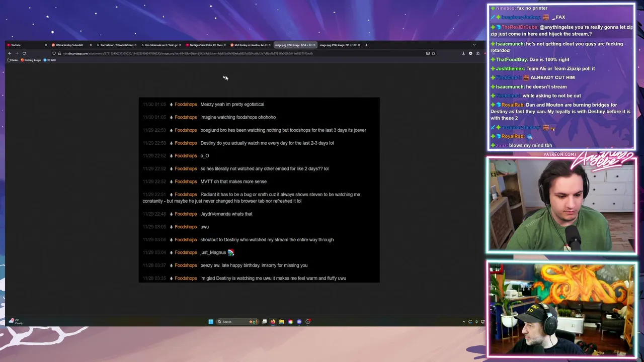Close the Official Destiny Subreddit tab
This screenshot has width=644, height=362.
coord(91,45)
